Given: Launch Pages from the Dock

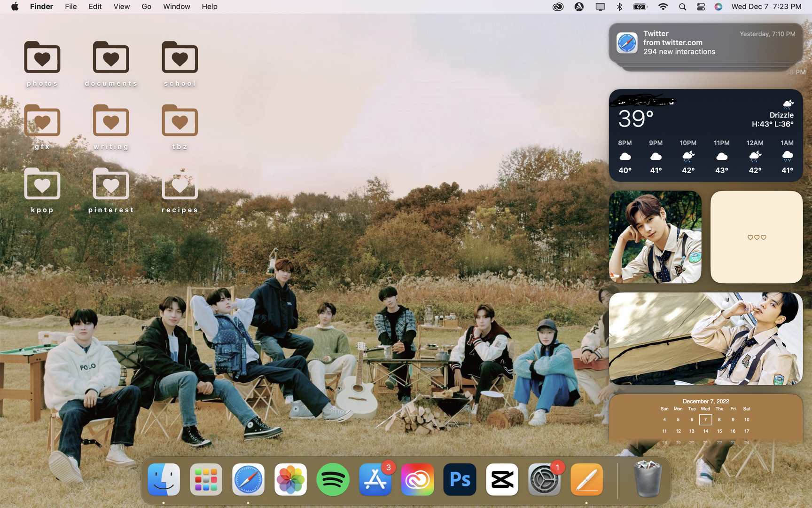Looking at the screenshot, I should (x=586, y=480).
